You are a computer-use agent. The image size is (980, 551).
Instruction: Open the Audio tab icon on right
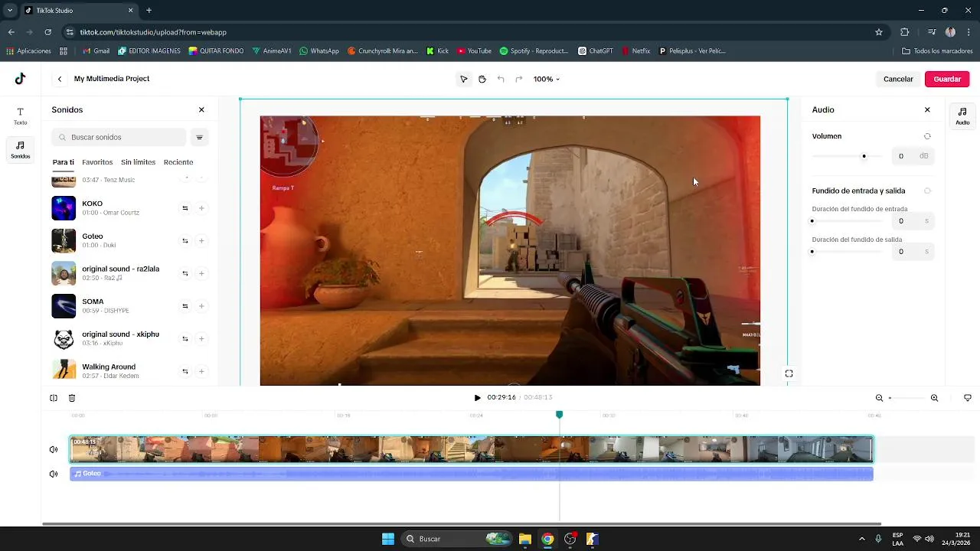coord(962,116)
